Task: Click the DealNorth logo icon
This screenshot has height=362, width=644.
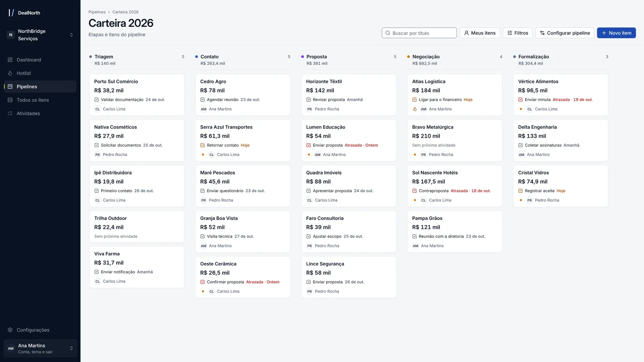Action: coord(11,13)
